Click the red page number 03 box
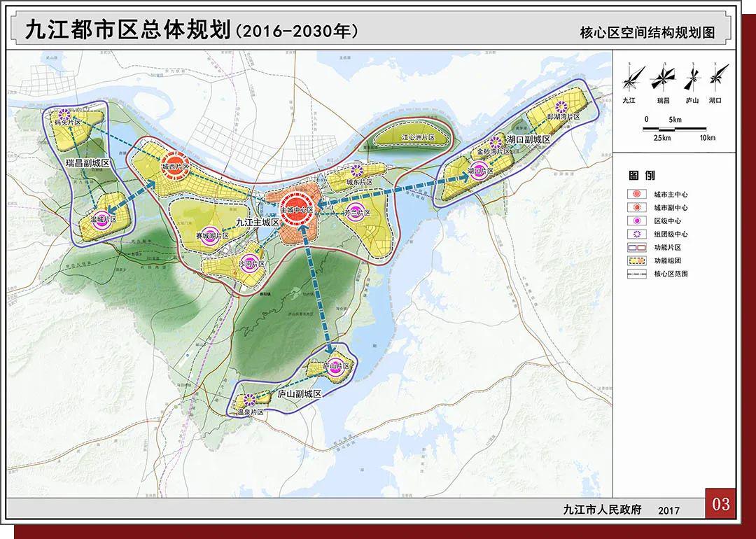This screenshot has width=756, height=539. tap(720, 503)
